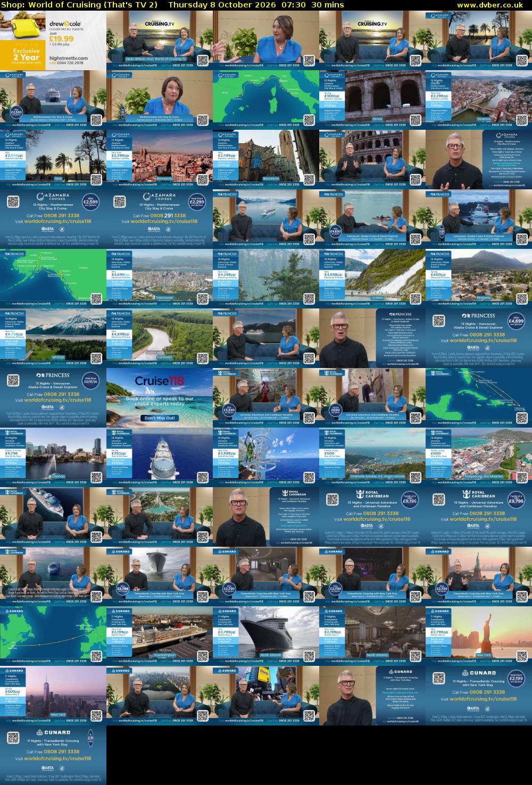The width and height of the screenshot is (532, 785).
Task: Open New York Statue of Liberty sunset frame
Action: click(479, 636)
